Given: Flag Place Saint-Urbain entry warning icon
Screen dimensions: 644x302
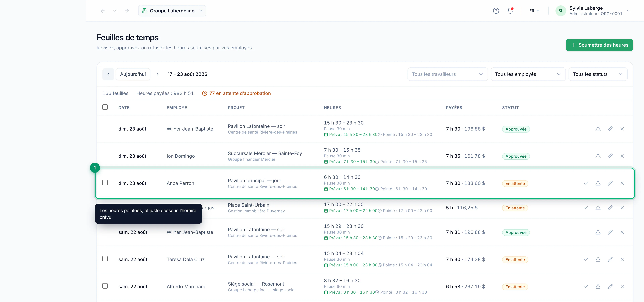Looking at the screenshot, I should pyautogui.click(x=598, y=208).
